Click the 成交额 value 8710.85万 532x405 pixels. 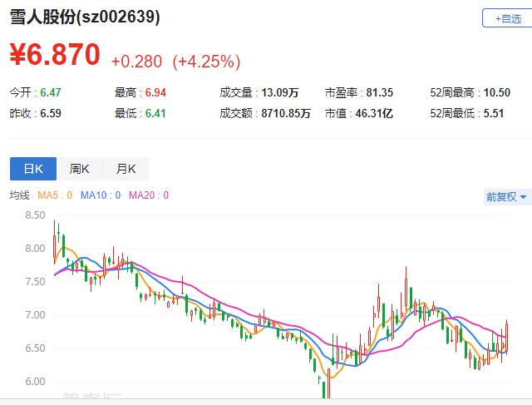(286, 113)
